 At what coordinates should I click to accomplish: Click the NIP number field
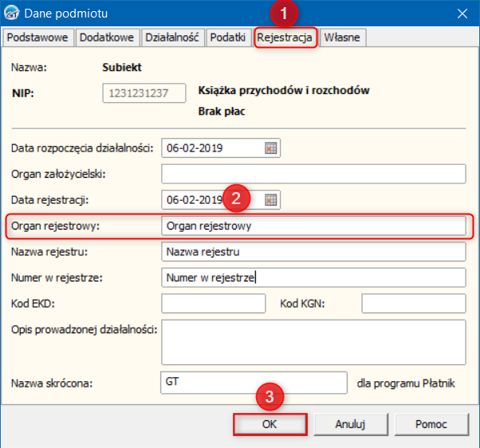click(x=144, y=93)
